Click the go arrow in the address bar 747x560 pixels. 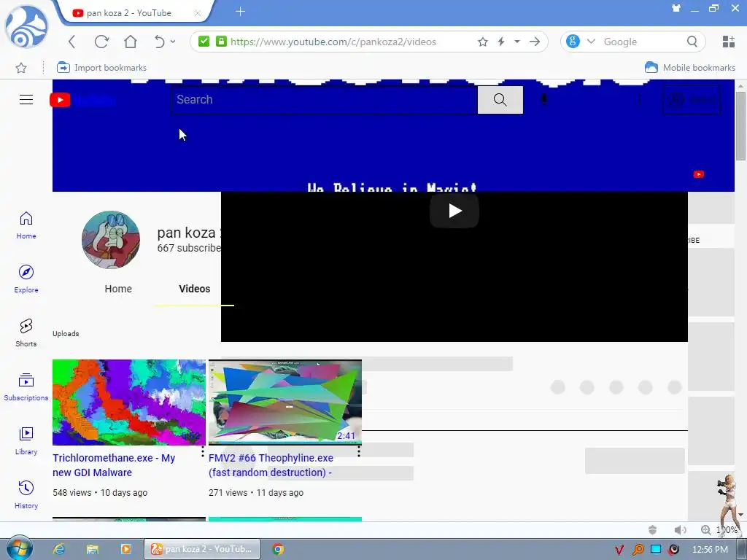tap(535, 42)
